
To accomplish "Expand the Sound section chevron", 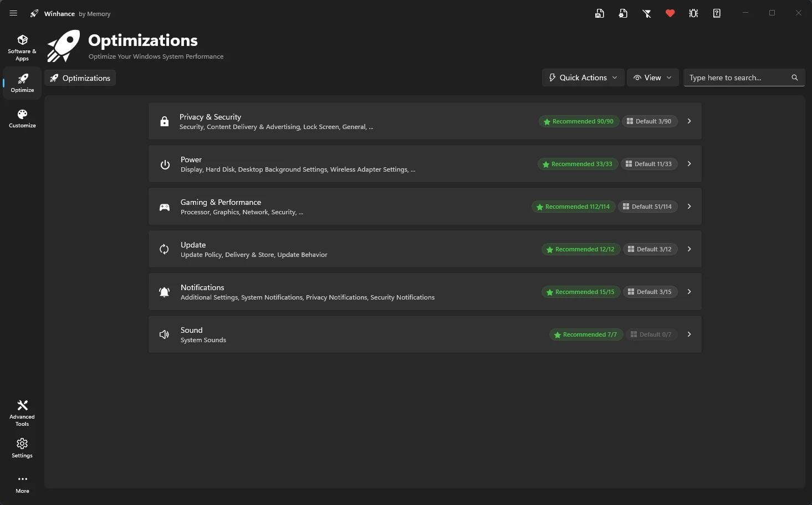I will (x=689, y=334).
